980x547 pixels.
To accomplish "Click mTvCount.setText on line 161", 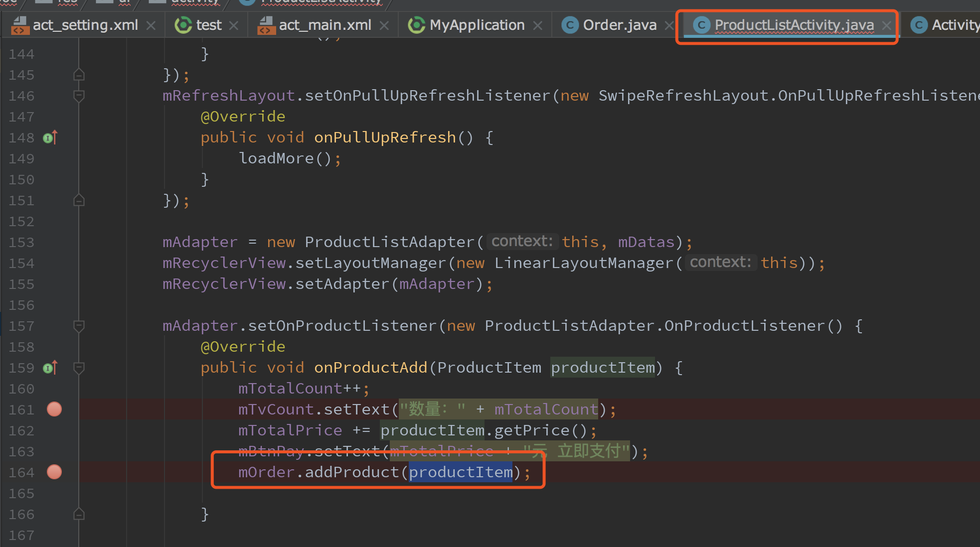I will tap(314, 410).
